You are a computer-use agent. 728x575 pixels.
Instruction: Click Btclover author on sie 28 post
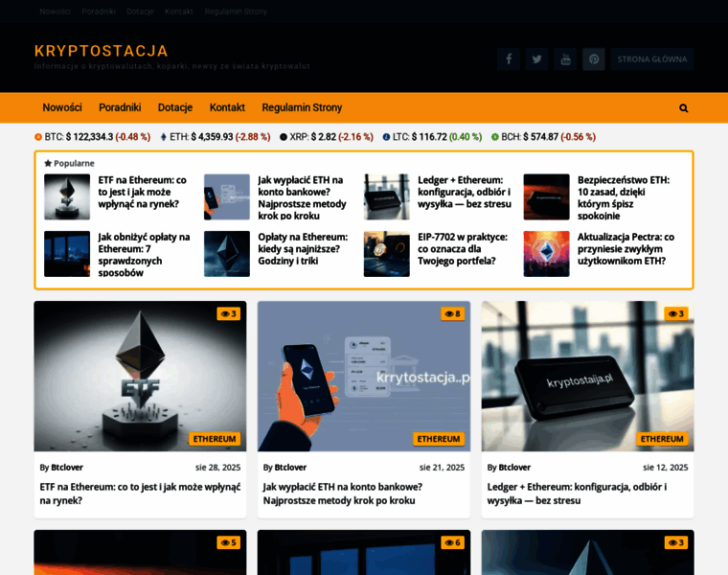click(67, 468)
